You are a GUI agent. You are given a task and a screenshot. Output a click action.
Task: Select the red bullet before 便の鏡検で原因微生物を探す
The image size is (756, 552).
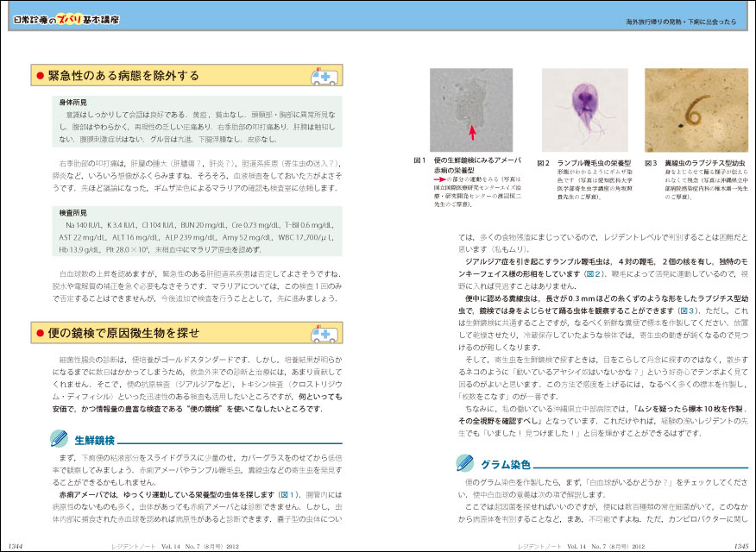point(40,332)
